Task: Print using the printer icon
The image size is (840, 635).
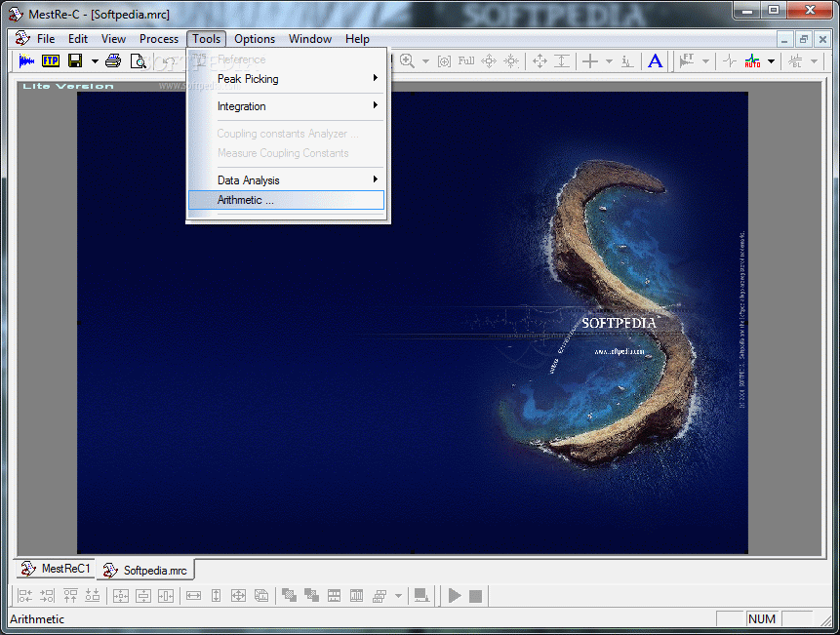Action: click(113, 61)
